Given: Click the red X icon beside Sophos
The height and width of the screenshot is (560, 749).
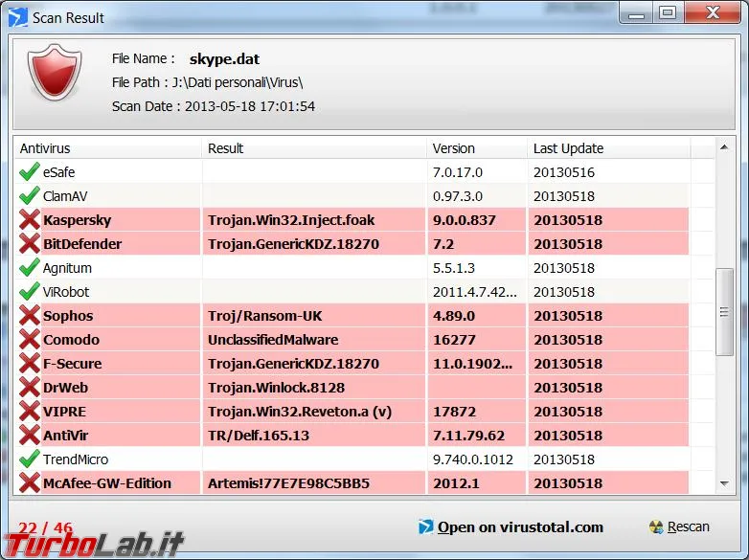Looking at the screenshot, I should click(29, 315).
